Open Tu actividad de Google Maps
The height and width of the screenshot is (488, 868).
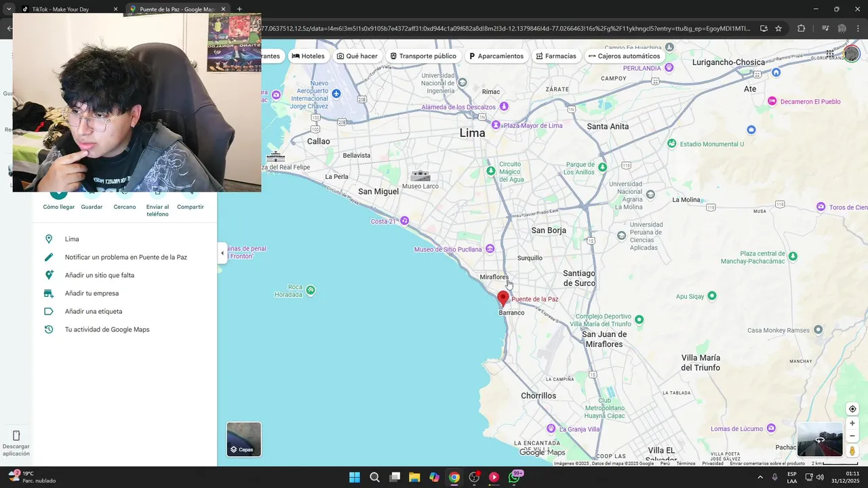pos(125,329)
